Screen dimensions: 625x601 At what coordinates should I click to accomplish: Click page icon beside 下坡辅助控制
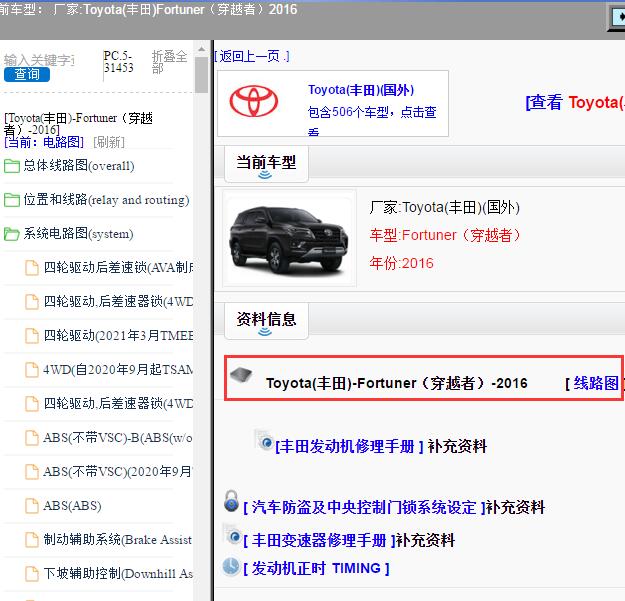point(32,574)
